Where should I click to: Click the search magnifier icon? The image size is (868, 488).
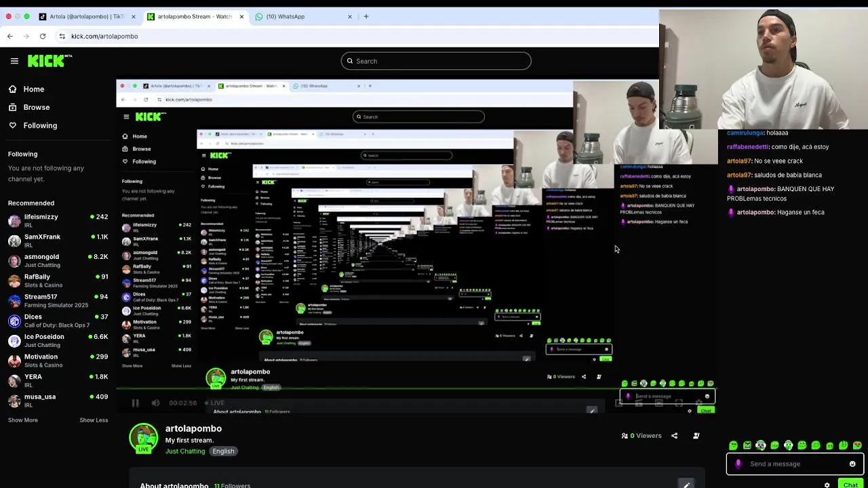[350, 61]
